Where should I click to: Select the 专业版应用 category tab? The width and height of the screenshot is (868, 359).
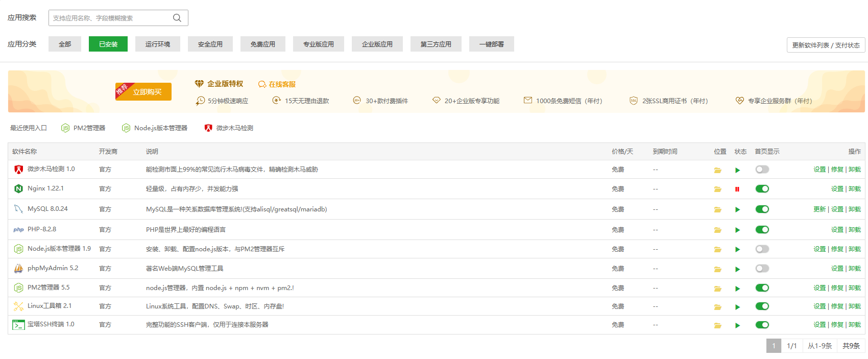point(319,44)
